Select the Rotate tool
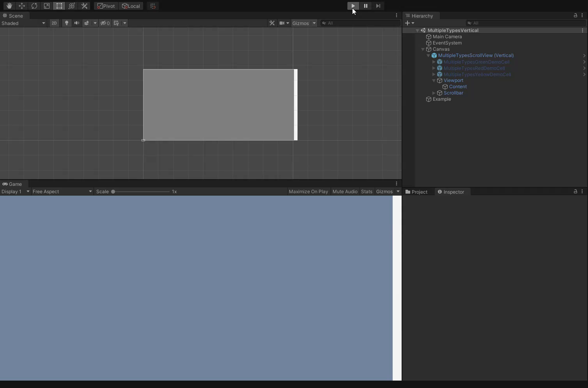Screen dimensions: 588x388 (34, 6)
